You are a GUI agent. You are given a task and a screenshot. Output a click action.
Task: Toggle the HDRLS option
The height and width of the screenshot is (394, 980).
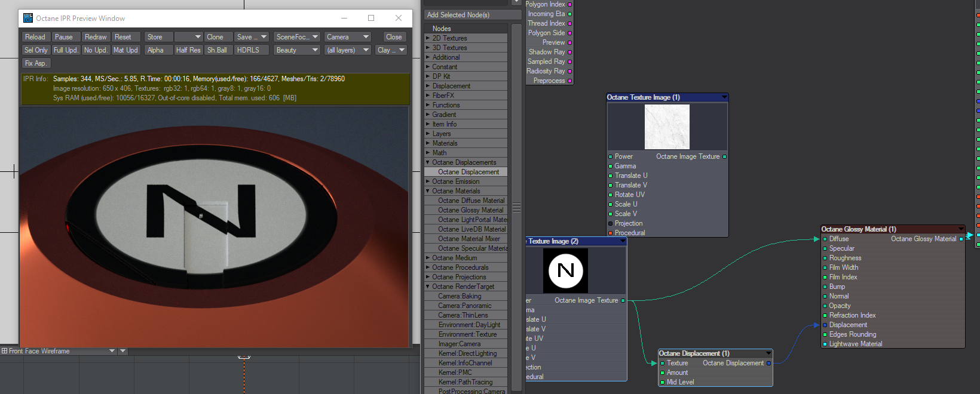click(252, 50)
